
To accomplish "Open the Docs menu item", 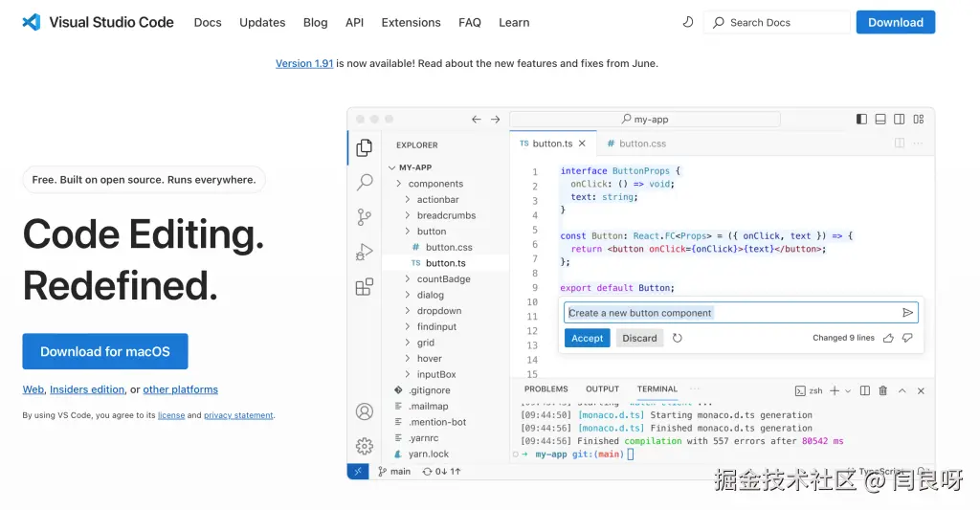I will click(x=208, y=23).
